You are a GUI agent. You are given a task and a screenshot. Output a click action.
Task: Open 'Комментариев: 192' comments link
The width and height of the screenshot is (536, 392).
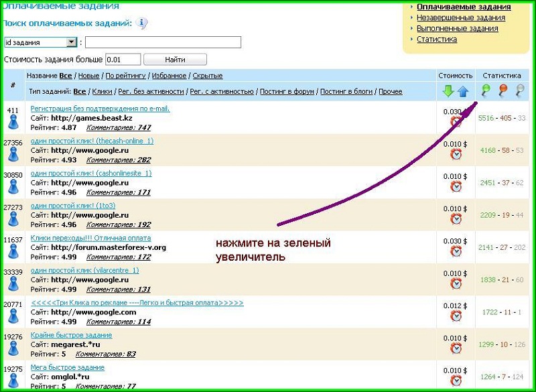[119, 224]
